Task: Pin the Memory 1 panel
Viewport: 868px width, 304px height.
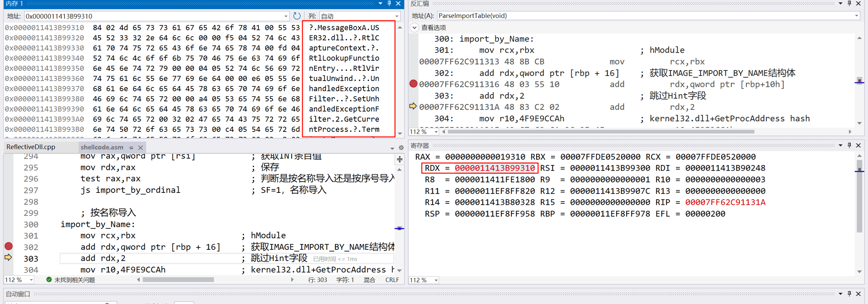Action: click(390, 4)
